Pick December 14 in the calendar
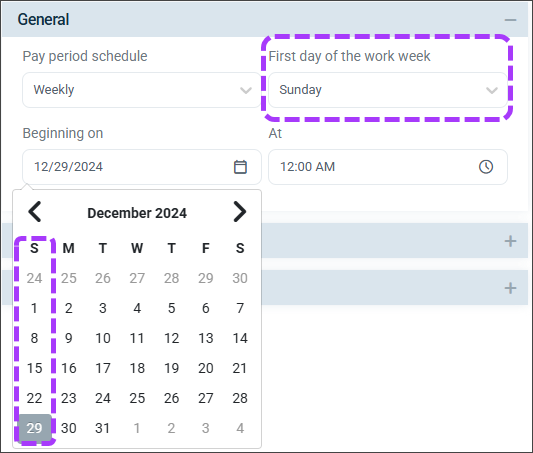Viewport: 533px width, 453px height. pos(240,338)
